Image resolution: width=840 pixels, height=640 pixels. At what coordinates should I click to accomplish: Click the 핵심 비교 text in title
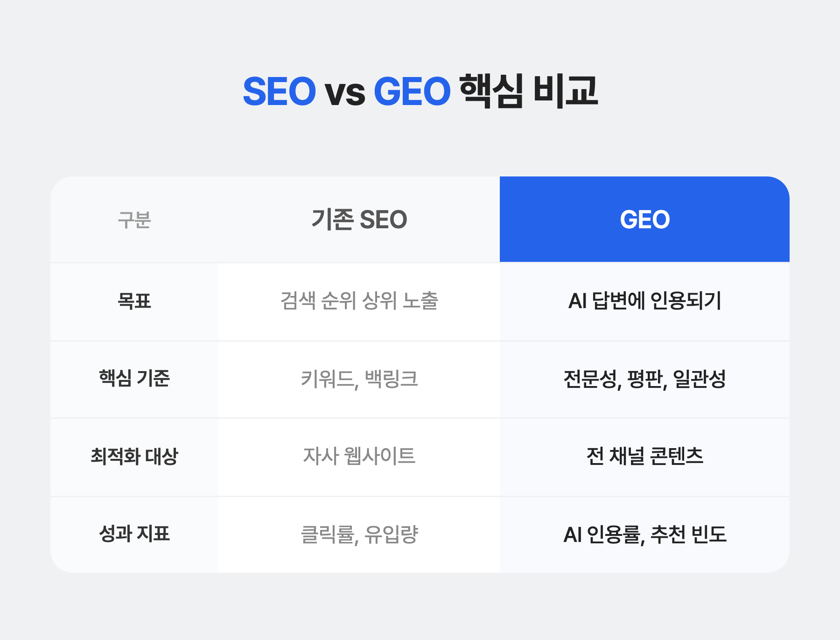coord(529,91)
